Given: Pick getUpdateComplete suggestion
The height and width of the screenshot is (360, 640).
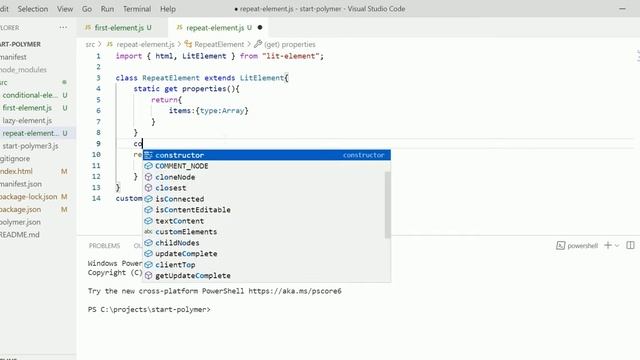Looking at the screenshot, I should click(x=264, y=276).
